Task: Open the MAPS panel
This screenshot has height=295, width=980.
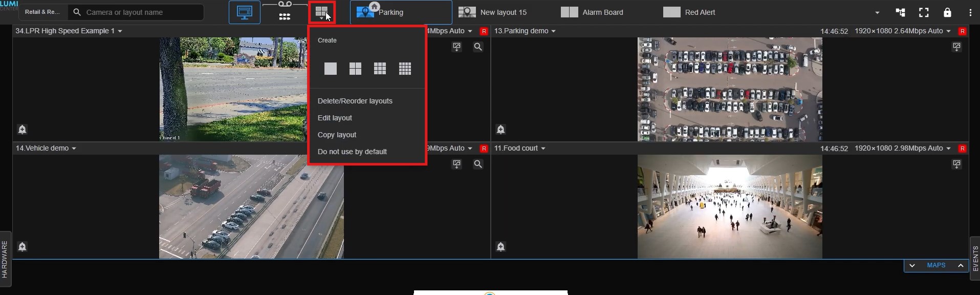Action: pyautogui.click(x=936, y=265)
